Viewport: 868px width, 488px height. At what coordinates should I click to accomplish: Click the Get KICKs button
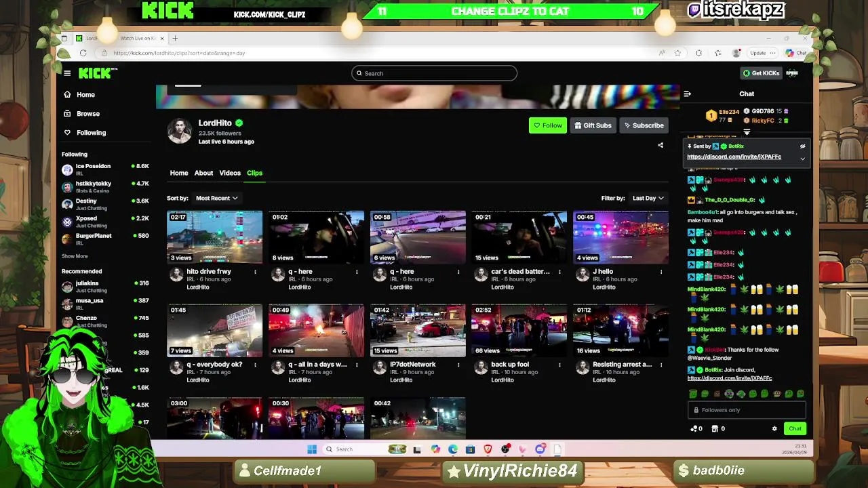[762, 73]
